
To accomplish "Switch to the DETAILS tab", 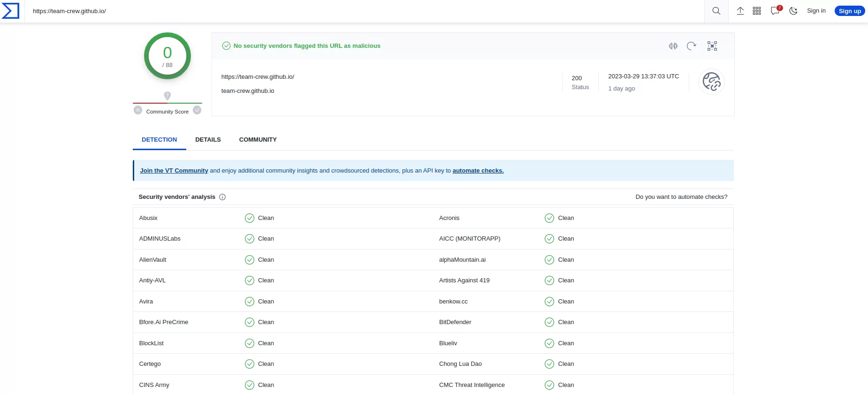I will [208, 140].
